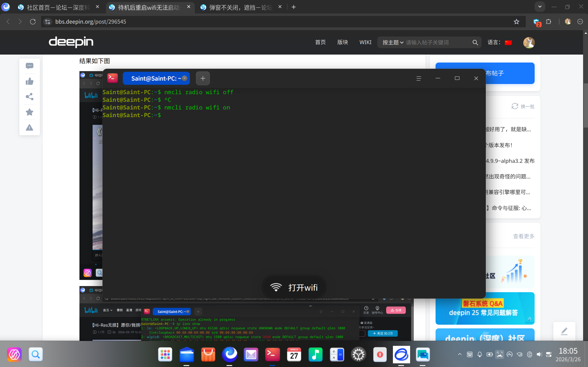Image resolution: width=588 pixels, height=367 pixels.
Task: Click the 查看更多 link
Action: pos(524,236)
